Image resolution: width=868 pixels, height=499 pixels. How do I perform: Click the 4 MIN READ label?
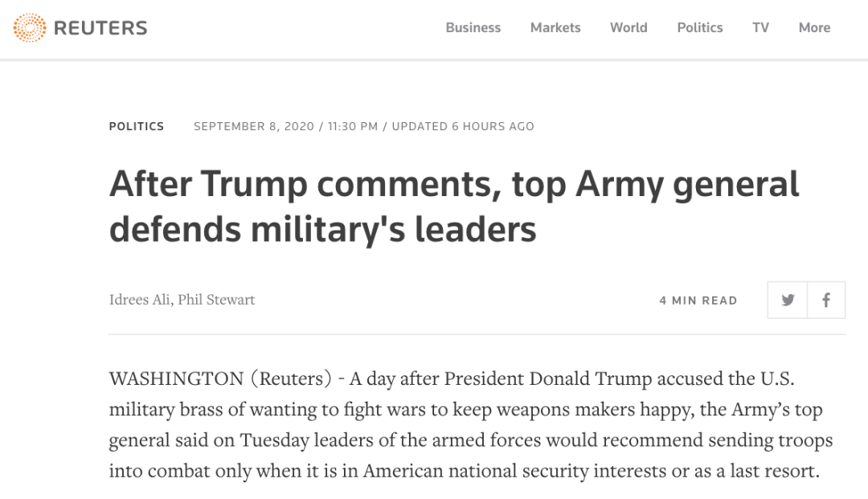click(x=698, y=301)
